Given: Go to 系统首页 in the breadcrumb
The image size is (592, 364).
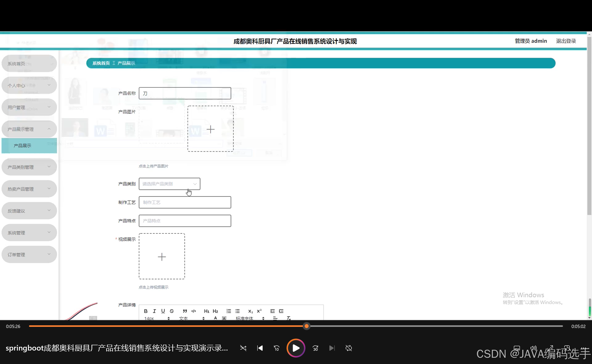Looking at the screenshot, I should click(101, 63).
